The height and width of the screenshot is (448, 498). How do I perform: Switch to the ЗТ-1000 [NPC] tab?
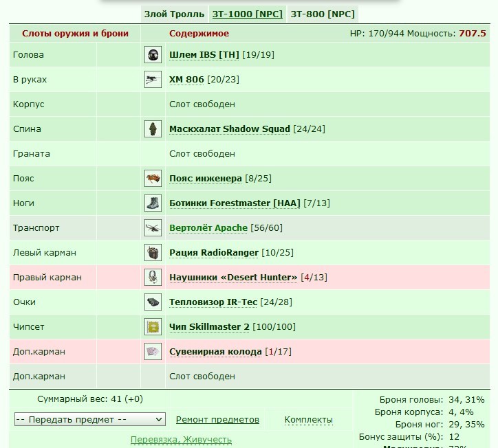(248, 14)
